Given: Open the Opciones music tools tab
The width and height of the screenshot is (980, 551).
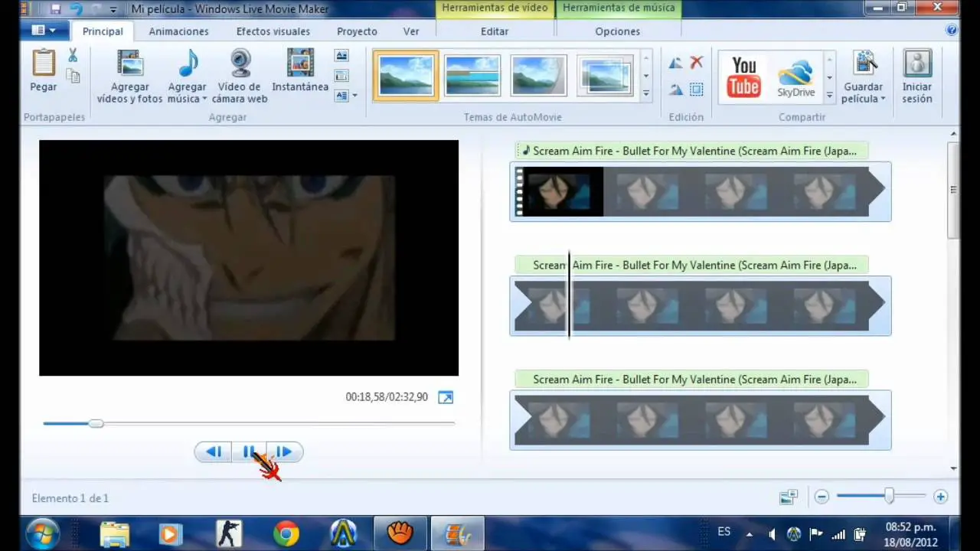Looking at the screenshot, I should tap(617, 31).
